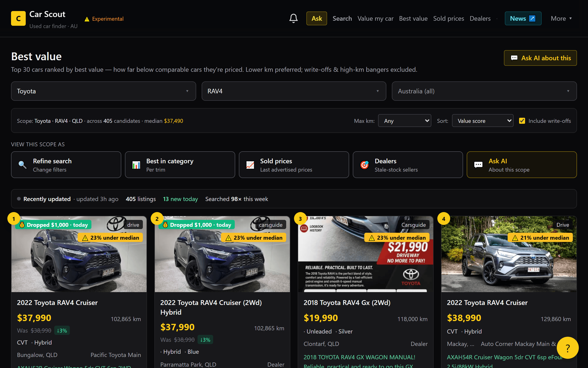The height and width of the screenshot is (368, 588).
Task: Click money bag icon on second card's Dropped badge
Action: click(x=165, y=225)
